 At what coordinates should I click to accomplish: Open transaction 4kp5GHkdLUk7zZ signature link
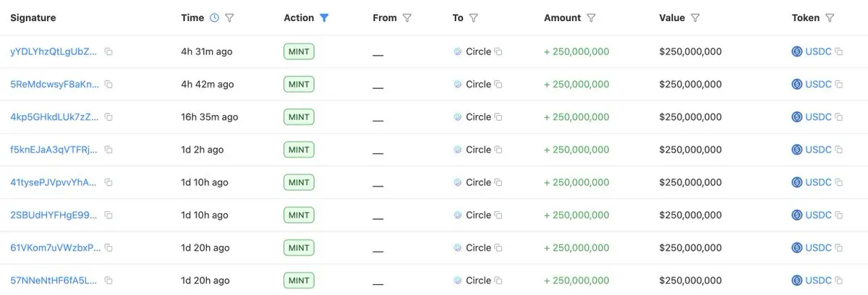pos(55,117)
